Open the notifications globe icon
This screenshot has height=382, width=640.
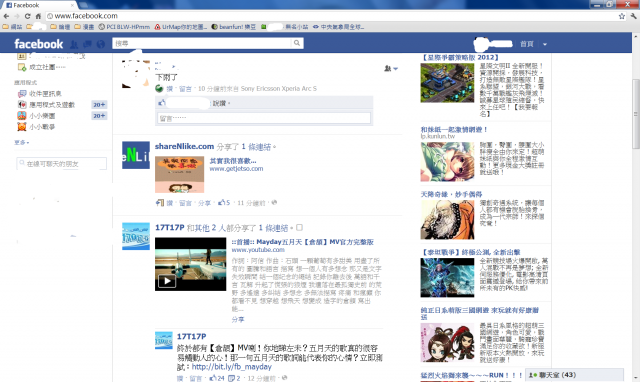100,44
